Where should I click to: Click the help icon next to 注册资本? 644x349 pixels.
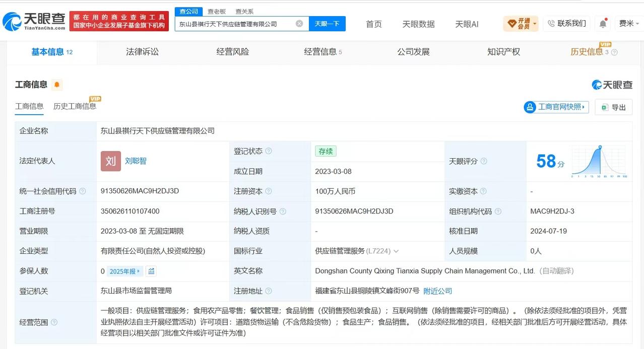click(x=269, y=191)
